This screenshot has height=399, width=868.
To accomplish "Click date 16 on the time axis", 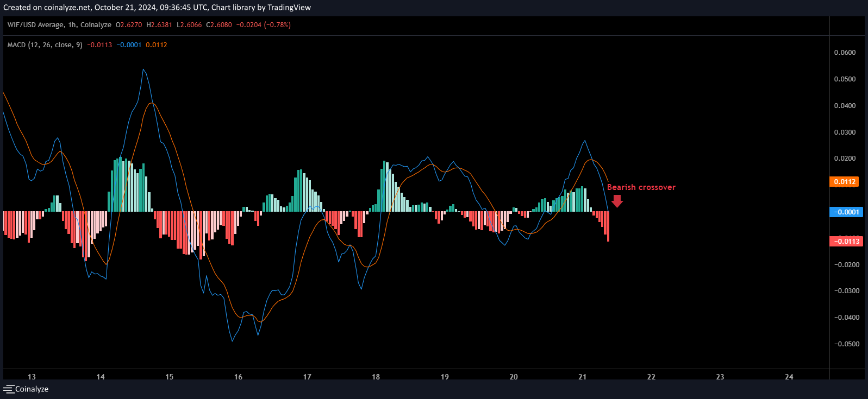I will pyautogui.click(x=238, y=377).
